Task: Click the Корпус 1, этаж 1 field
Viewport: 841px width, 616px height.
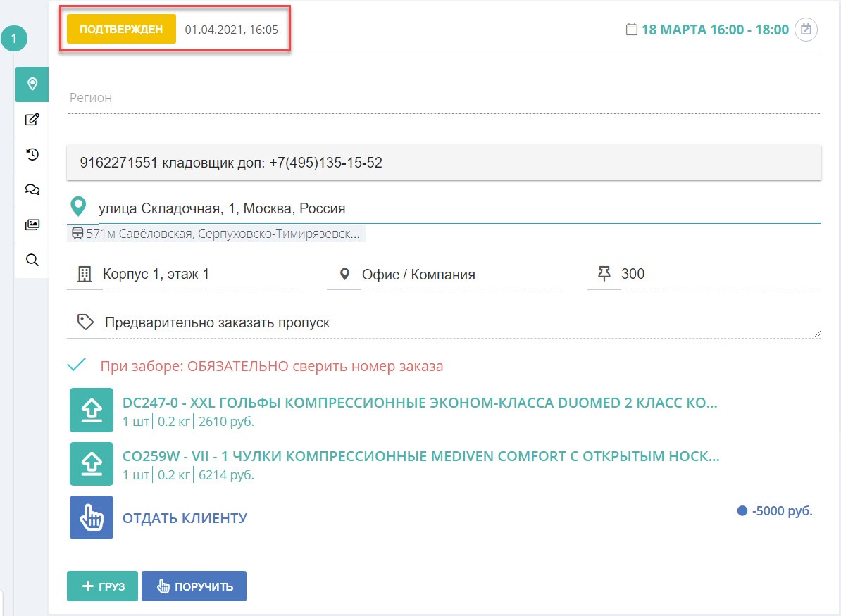Action: (x=201, y=274)
